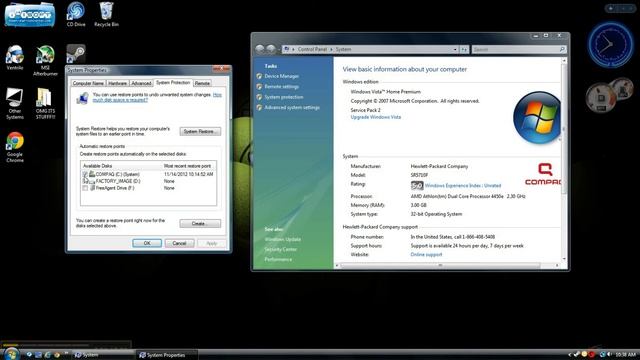Open the Recycle Bin
This screenshot has width=640, height=360.
[x=106, y=14]
